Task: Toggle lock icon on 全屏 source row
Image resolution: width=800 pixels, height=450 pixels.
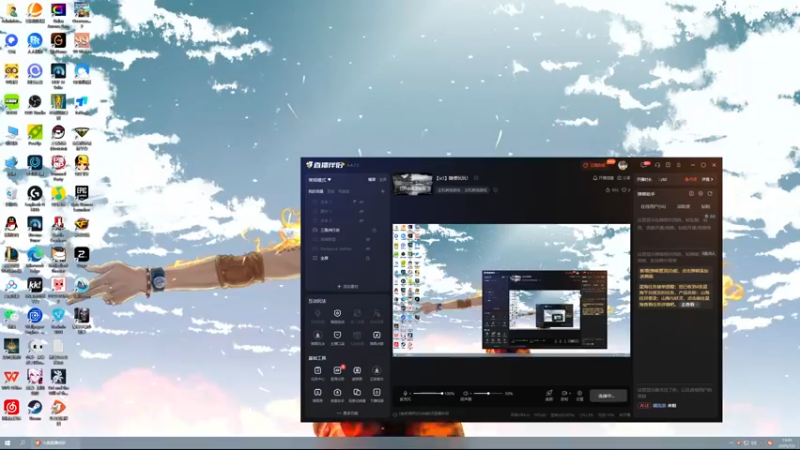Action: coord(368,258)
